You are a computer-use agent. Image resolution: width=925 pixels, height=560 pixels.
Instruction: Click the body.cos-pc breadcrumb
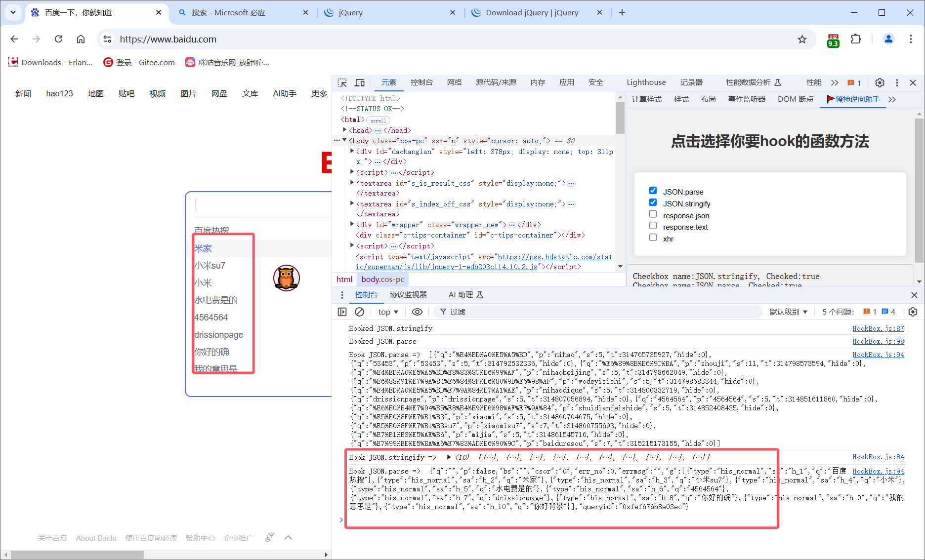point(382,279)
